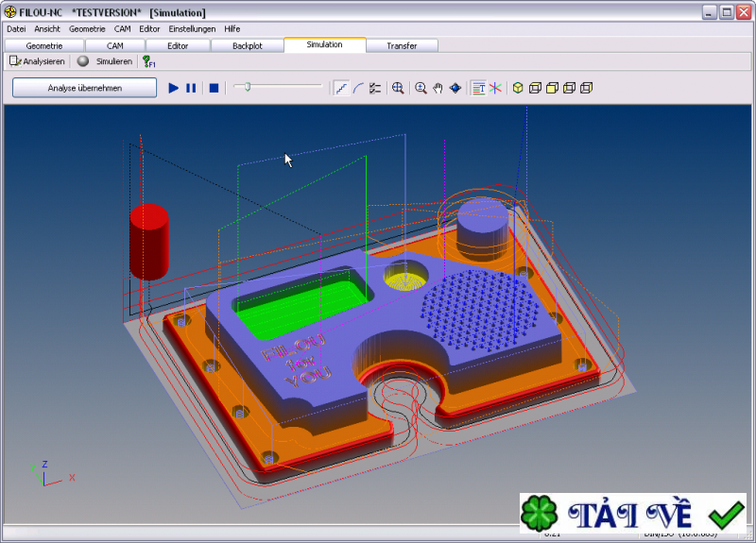This screenshot has width=756, height=543.
Task: Select the zoom in magnifier tool
Action: coord(421,88)
